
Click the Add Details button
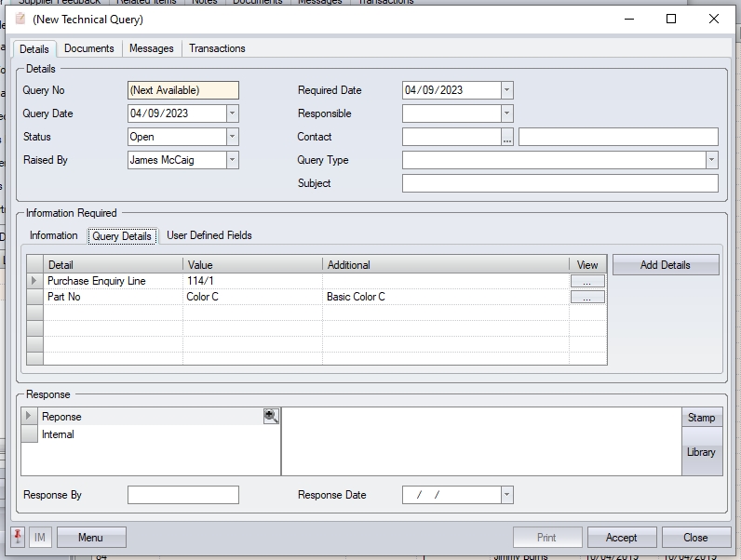click(665, 265)
